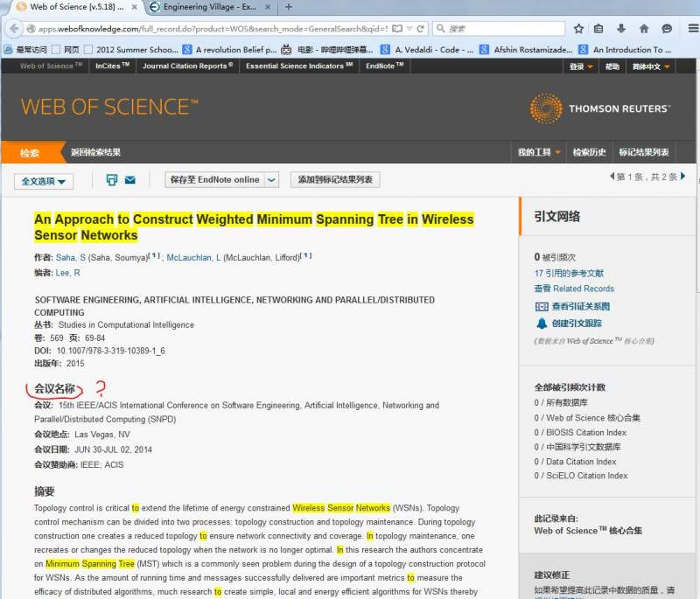
Task: Open downloads arrow icon
Action: click(x=621, y=29)
